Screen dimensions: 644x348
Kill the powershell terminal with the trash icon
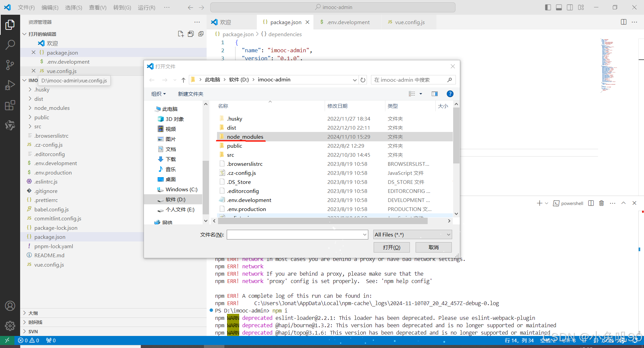(x=601, y=203)
